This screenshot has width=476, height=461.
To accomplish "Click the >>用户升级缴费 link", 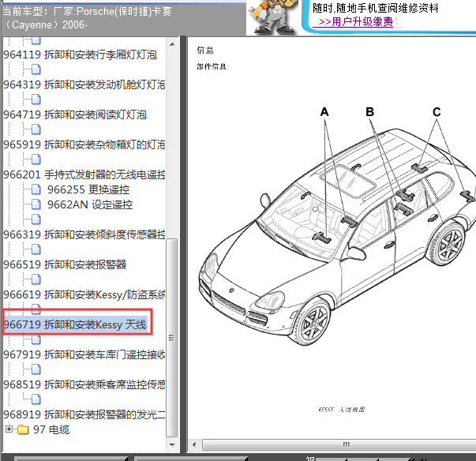I will [x=355, y=22].
